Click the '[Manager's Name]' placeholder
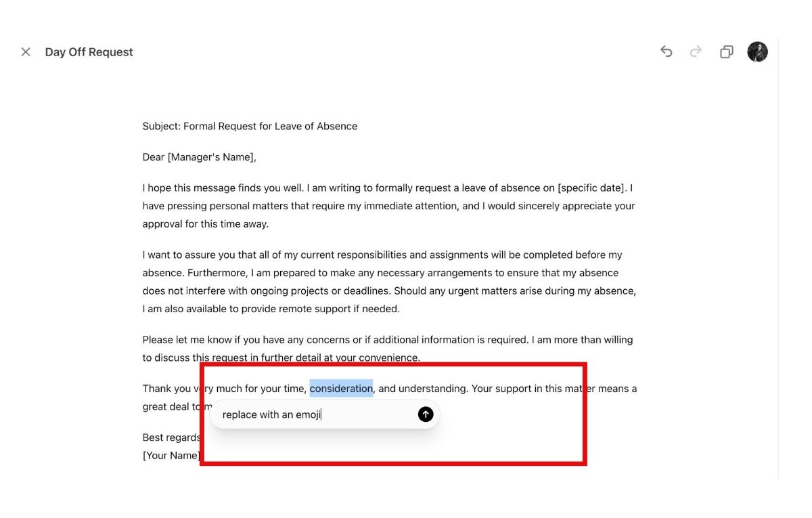Screen dimensions: 812x518 211,157
